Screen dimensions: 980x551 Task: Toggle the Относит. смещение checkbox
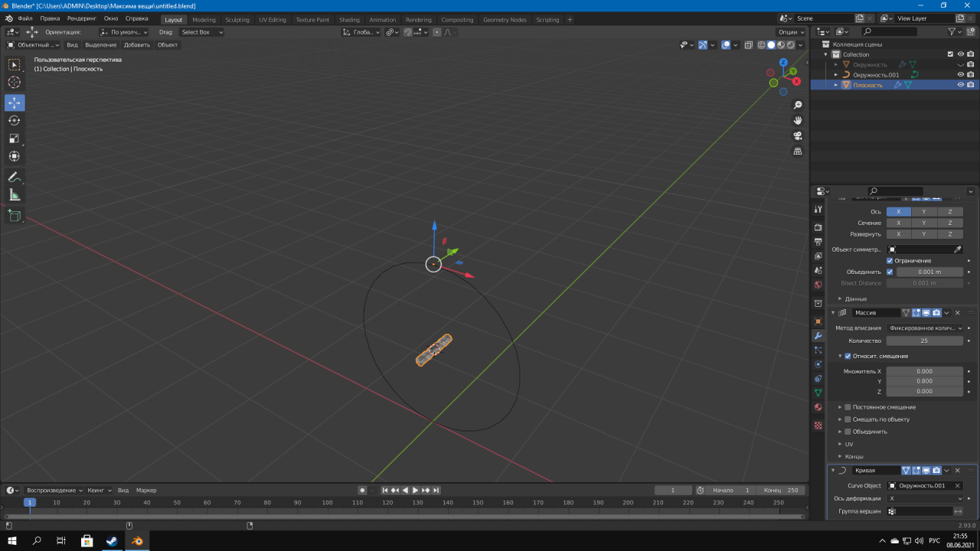tap(848, 356)
